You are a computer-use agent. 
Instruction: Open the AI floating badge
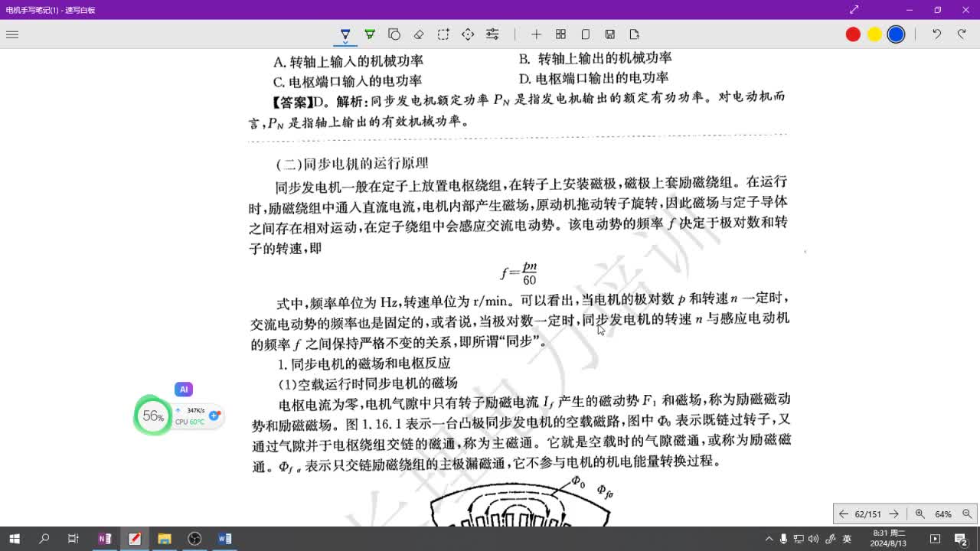pos(183,390)
